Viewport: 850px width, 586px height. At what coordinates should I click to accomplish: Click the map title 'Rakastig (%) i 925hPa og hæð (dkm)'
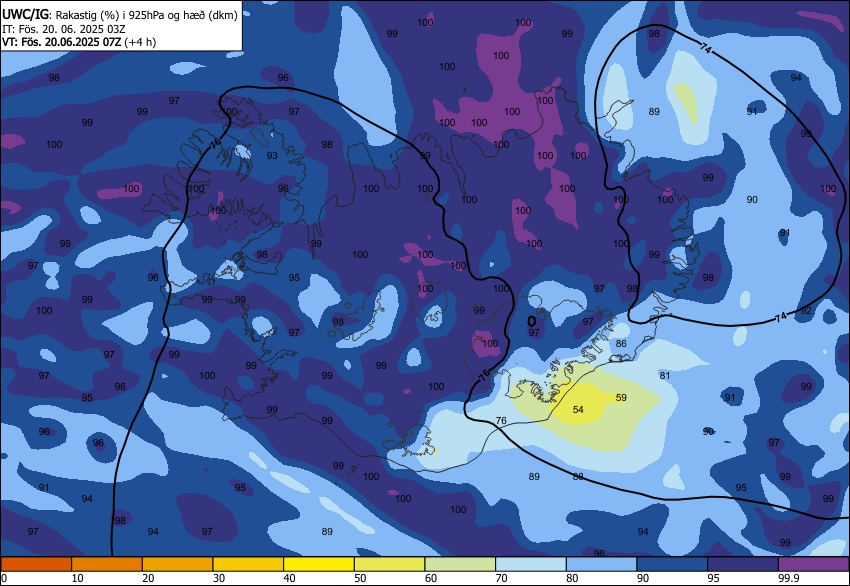coord(146,15)
